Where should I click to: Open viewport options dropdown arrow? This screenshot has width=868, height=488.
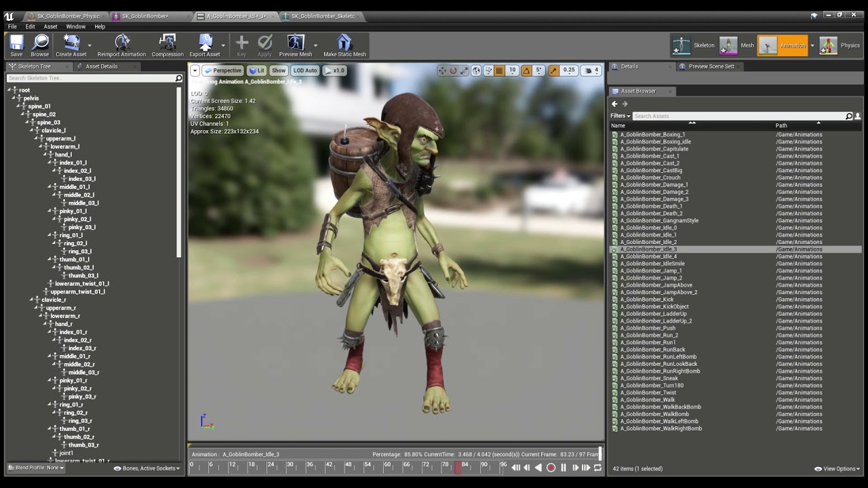pos(195,70)
